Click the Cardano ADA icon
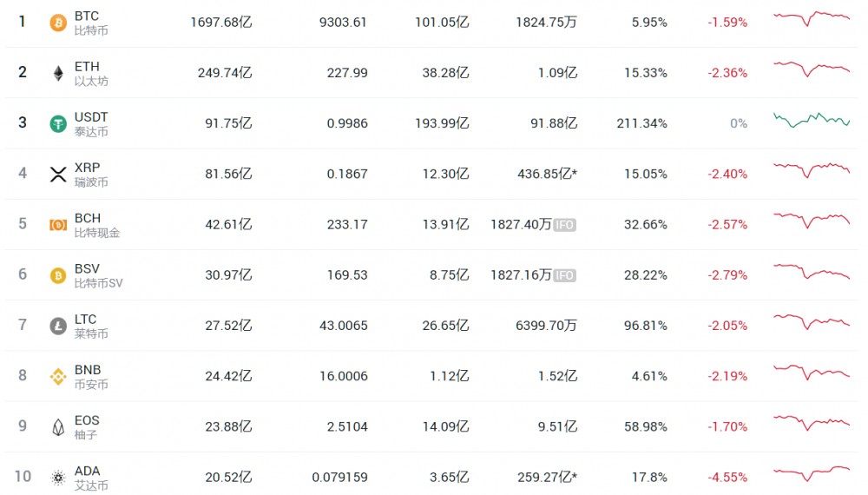This screenshot has height=495, width=868. [58, 477]
